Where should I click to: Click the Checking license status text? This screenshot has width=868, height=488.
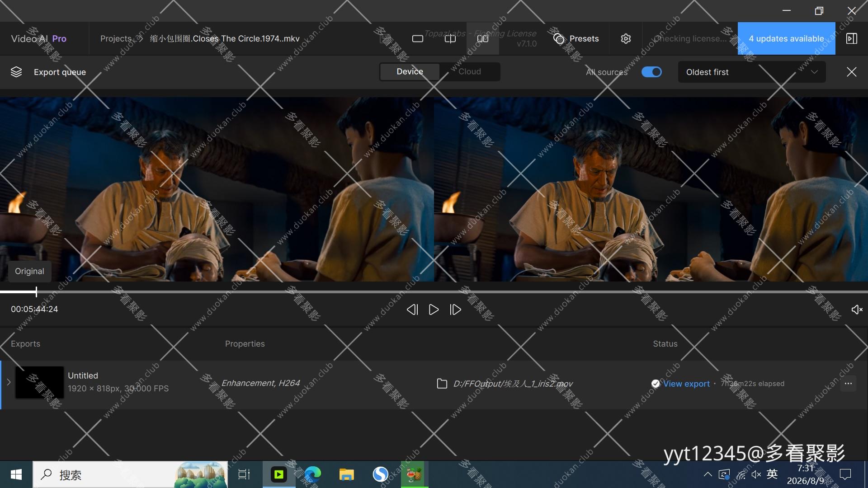690,39
